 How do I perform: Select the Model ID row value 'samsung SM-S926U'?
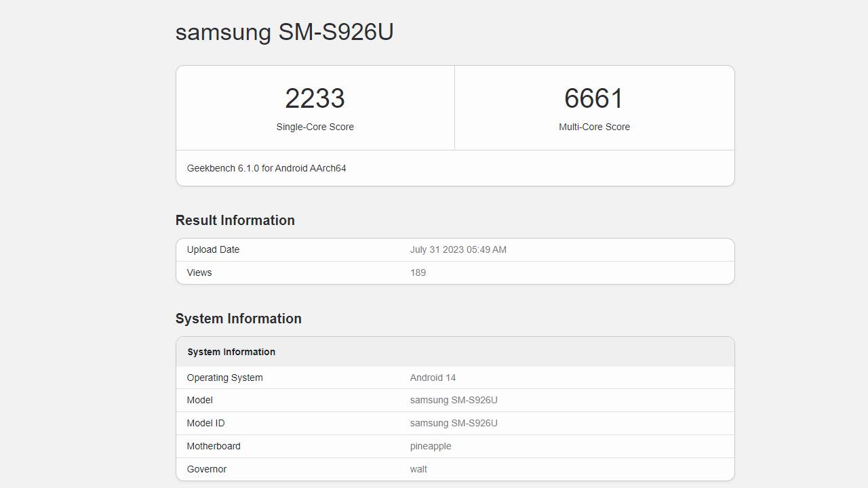click(x=454, y=423)
